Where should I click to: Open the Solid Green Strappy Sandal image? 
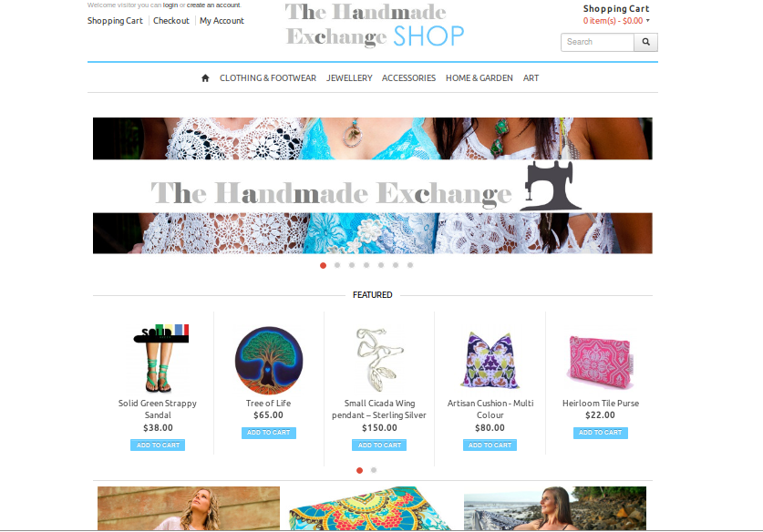tap(159, 358)
